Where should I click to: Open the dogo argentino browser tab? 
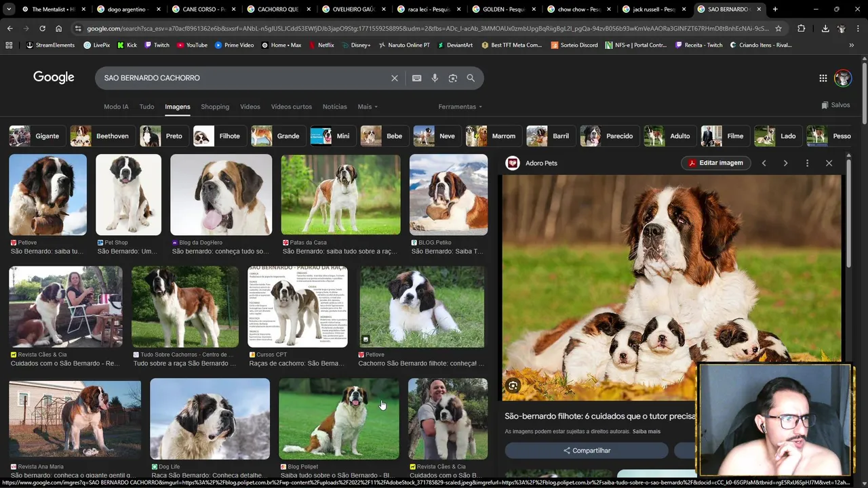(129, 9)
